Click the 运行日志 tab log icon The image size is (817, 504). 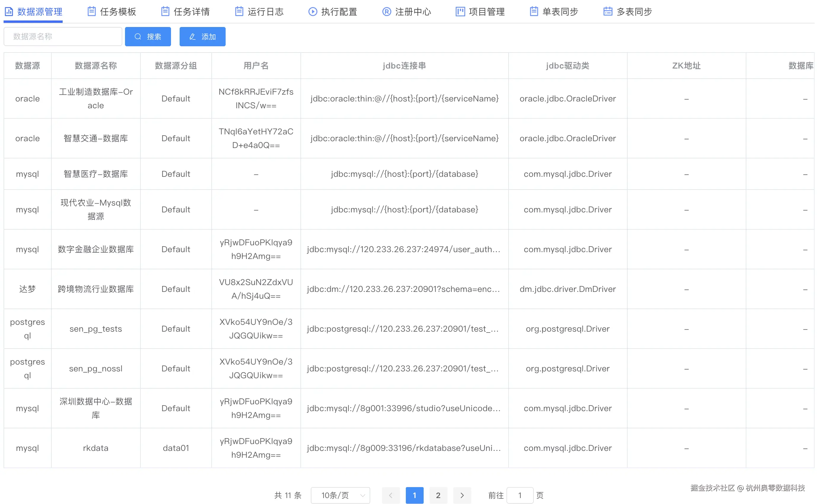click(239, 12)
